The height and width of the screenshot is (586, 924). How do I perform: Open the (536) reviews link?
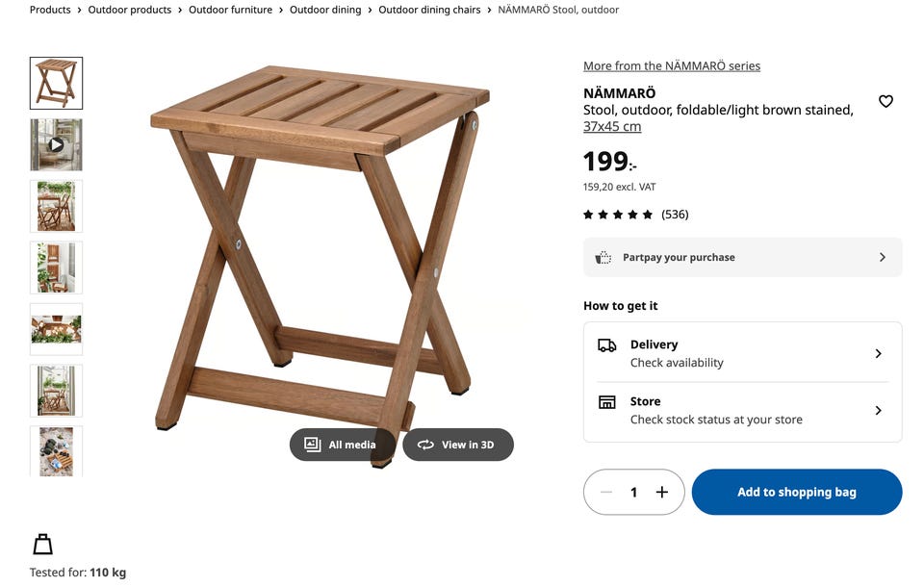click(675, 215)
